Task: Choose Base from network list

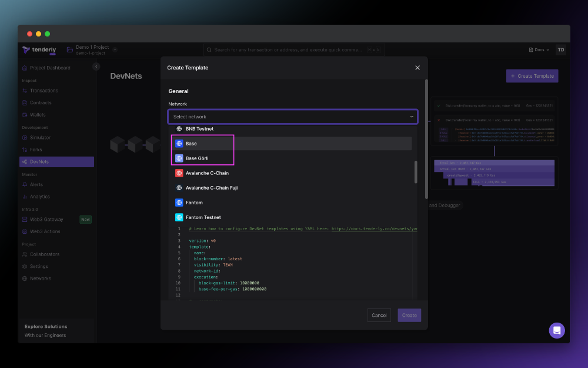Action: click(x=293, y=144)
